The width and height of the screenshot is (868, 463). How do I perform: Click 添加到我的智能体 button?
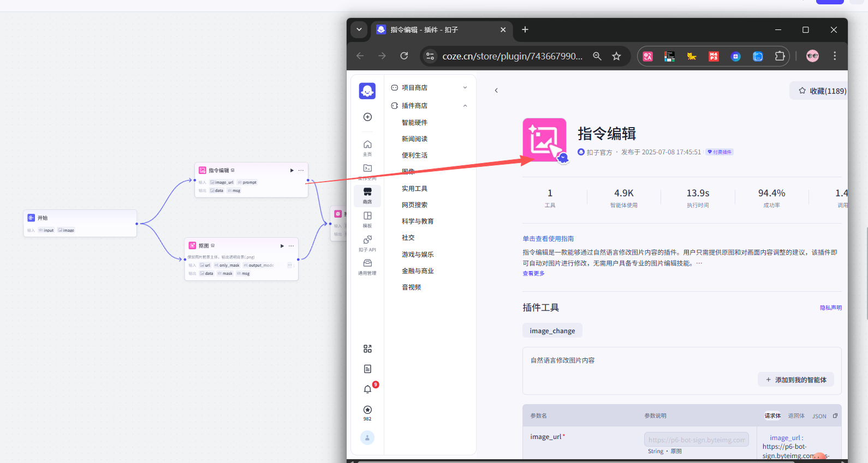pos(796,380)
